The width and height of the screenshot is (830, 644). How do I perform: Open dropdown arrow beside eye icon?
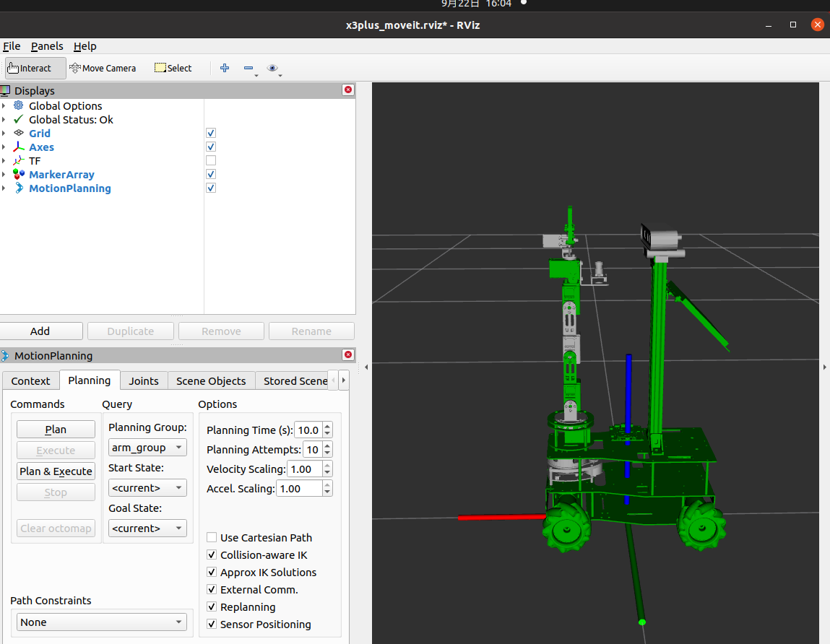pyautogui.click(x=280, y=76)
